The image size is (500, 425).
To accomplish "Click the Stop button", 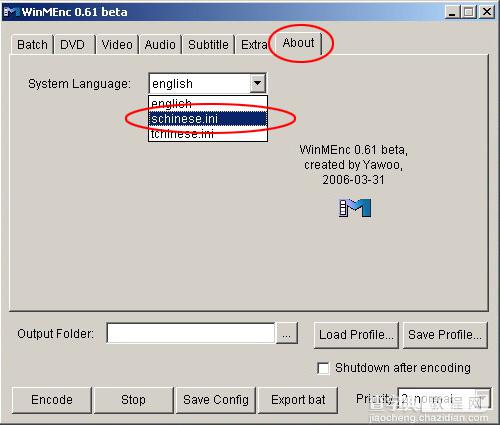I will pos(133,400).
